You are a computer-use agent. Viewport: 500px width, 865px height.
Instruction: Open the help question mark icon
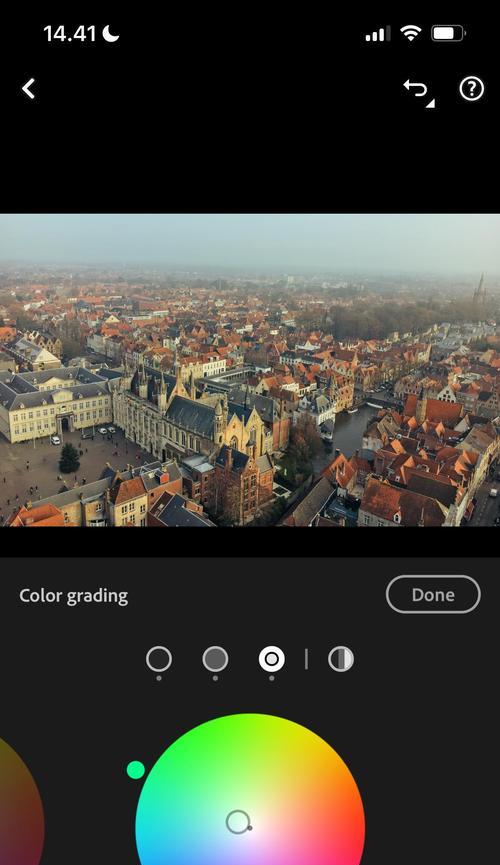point(471,88)
